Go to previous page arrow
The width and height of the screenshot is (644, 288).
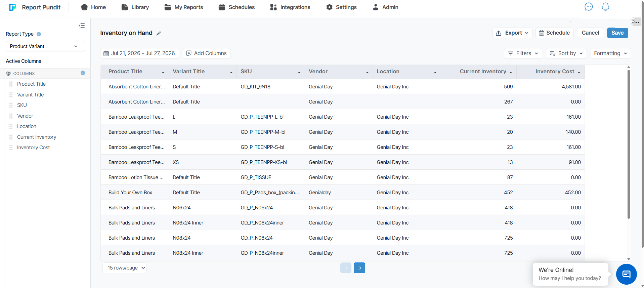pyautogui.click(x=346, y=268)
